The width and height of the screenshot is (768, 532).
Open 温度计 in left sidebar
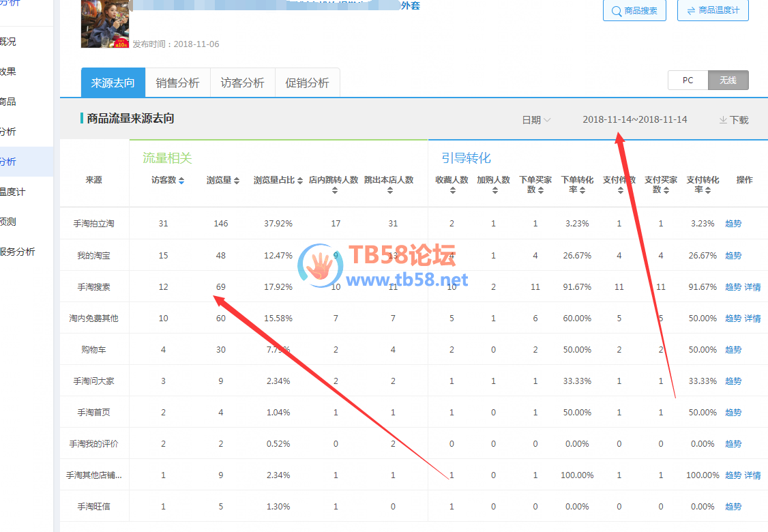pos(13,192)
